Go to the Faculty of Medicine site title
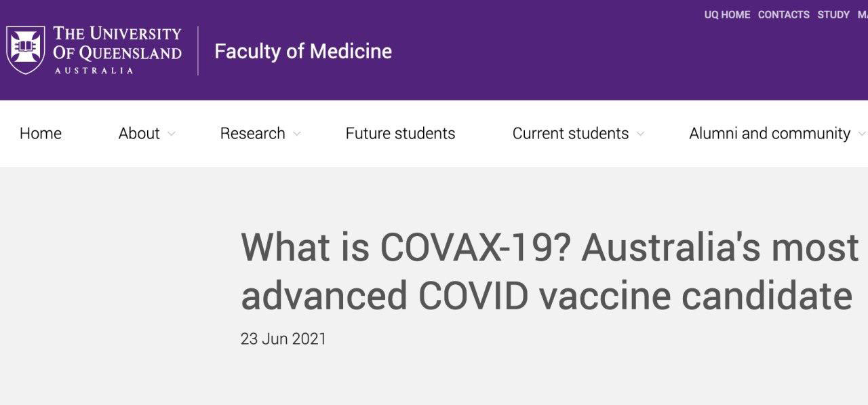This screenshot has height=405, width=868. click(303, 51)
